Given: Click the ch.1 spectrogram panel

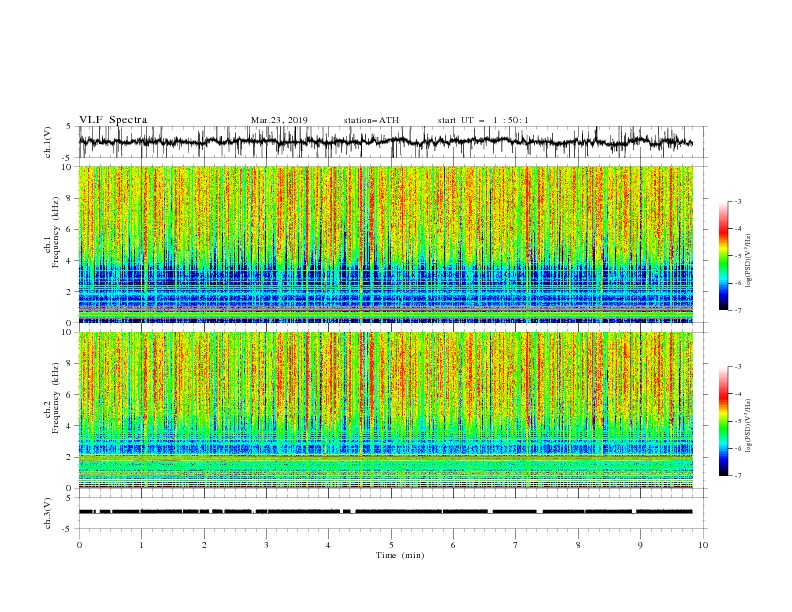Looking at the screenshot, I should pos(385,244).
